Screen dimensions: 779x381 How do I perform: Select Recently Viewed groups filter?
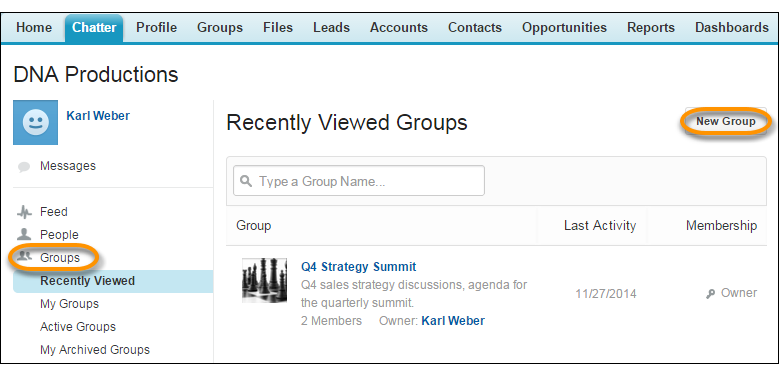click(x=113, y=281)
